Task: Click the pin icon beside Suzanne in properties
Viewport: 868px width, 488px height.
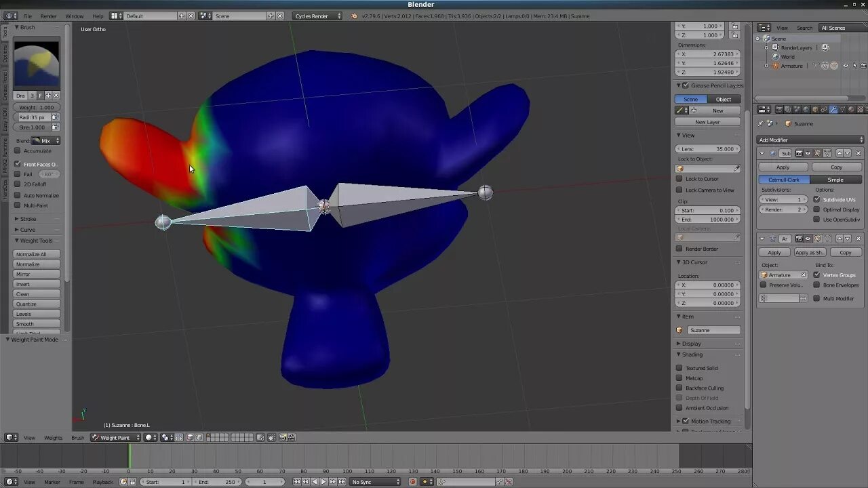Action: pos(761,123)
